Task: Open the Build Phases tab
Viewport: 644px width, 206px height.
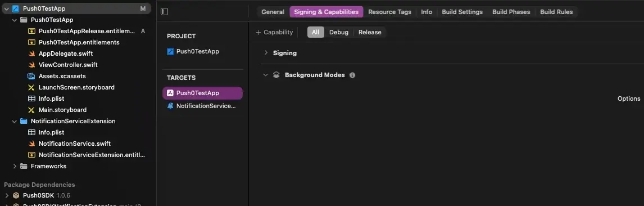Action: tap(511, 12)
